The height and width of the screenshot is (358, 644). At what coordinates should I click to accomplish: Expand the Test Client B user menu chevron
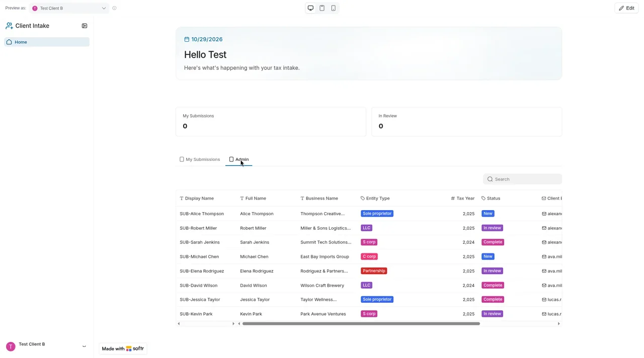coord(84,346)
